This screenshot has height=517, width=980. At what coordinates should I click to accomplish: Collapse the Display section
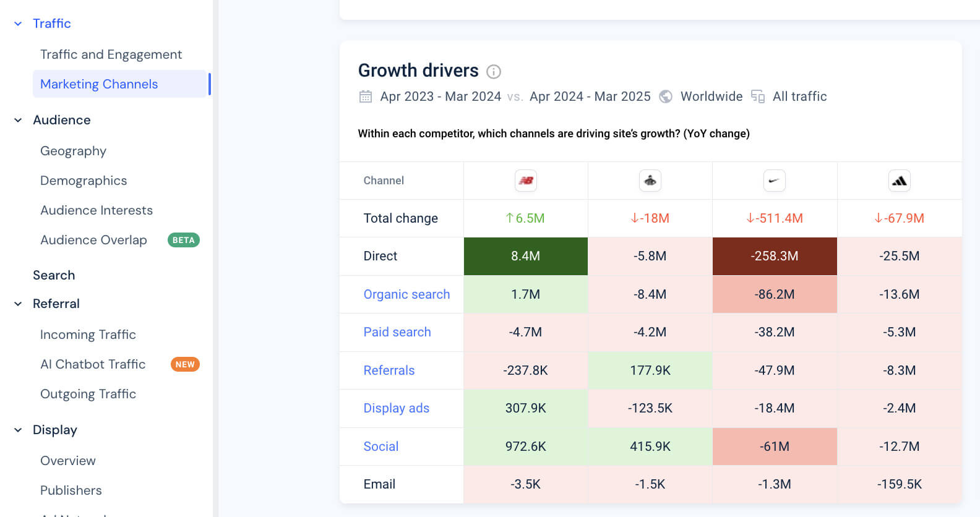(17, 430)
